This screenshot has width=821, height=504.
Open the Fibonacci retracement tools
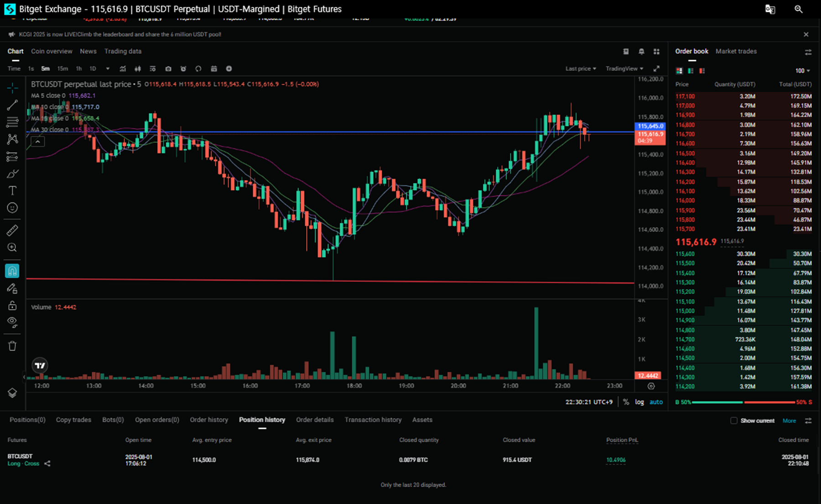(12, 122)
